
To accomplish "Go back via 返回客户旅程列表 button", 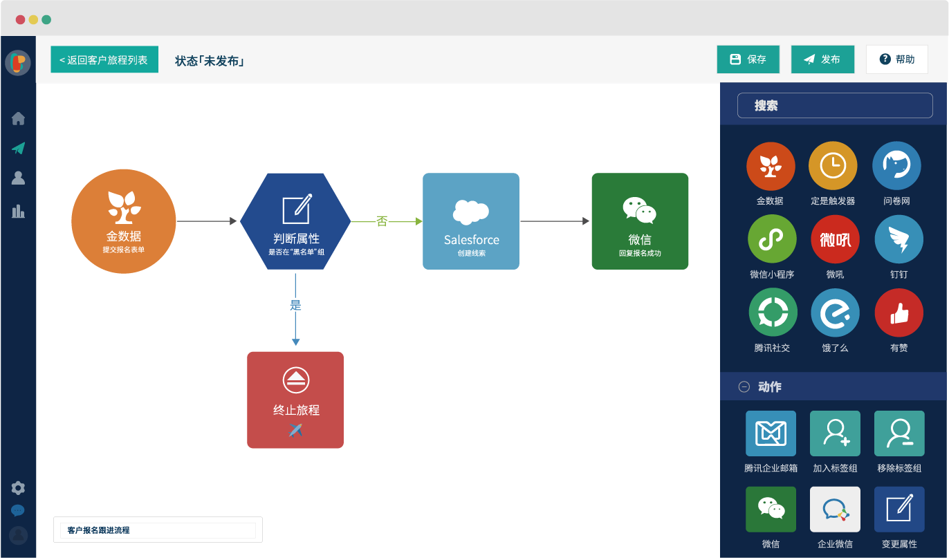I will pos(104,59).
